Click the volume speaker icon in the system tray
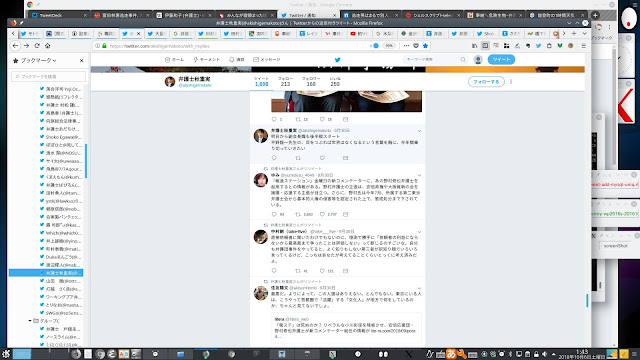The width and height of the screenshot is (640, 360). (544, 354)
